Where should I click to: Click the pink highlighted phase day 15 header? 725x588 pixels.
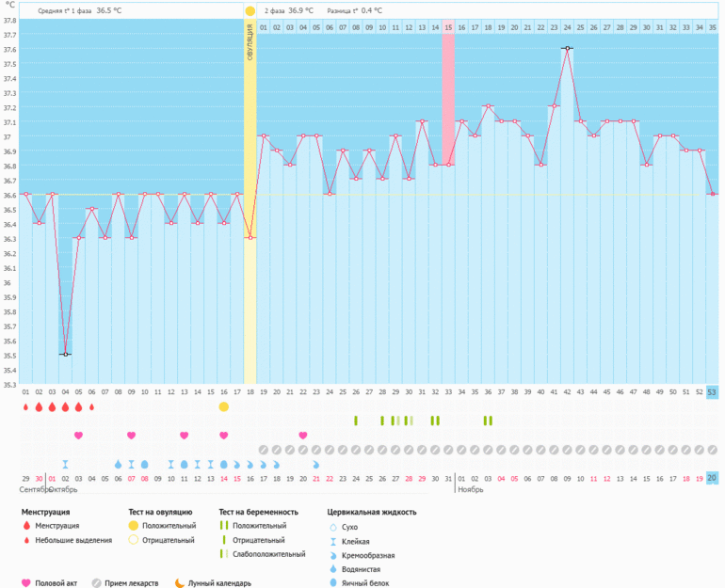[448, 28]
